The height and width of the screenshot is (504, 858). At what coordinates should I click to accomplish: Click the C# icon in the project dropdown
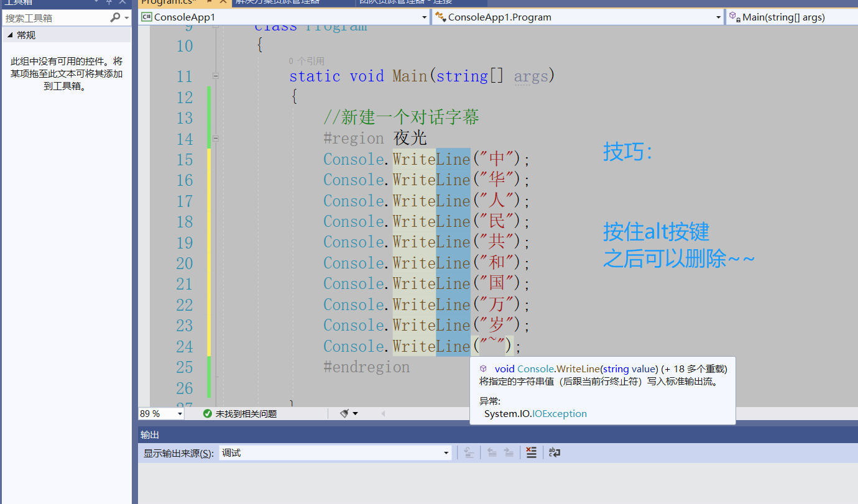tap(147, 17)
